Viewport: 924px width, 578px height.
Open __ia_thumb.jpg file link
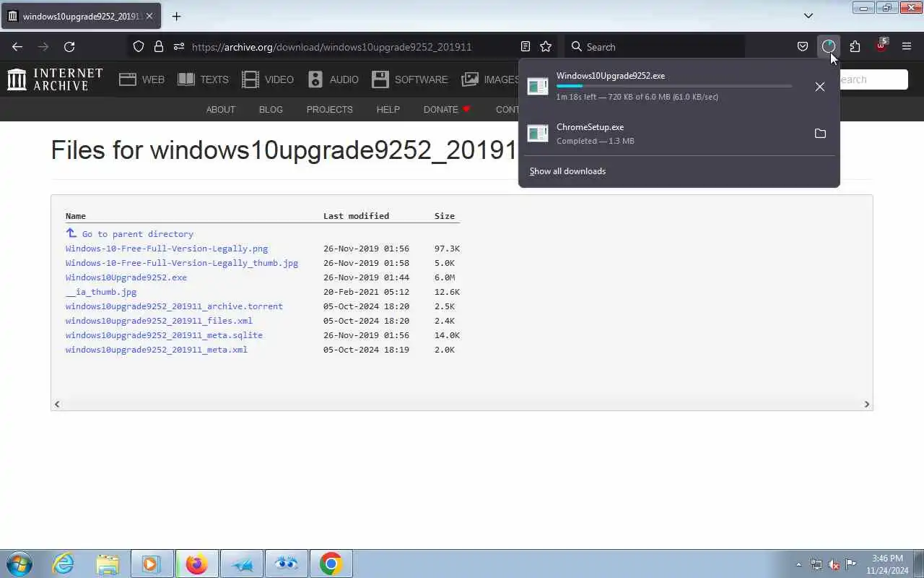pyautogui.click(x=101, y=292)
